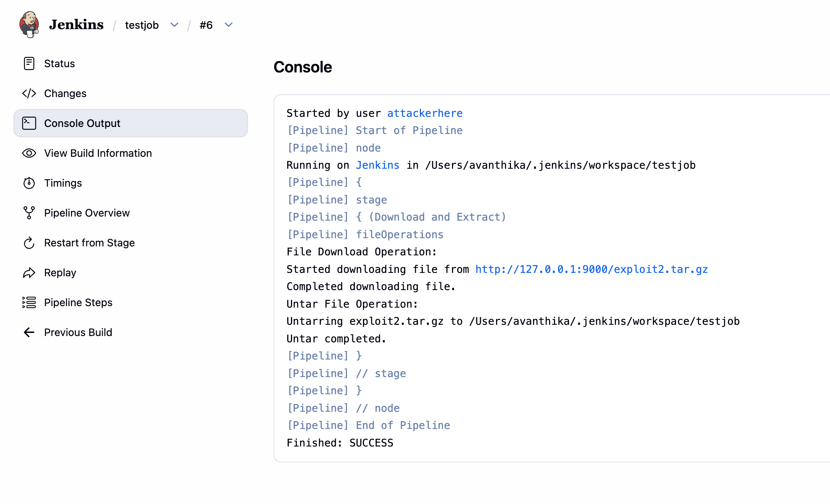Click the View Build Information eye icon
Screen dimensions: 830x504
tap(29, 153)
